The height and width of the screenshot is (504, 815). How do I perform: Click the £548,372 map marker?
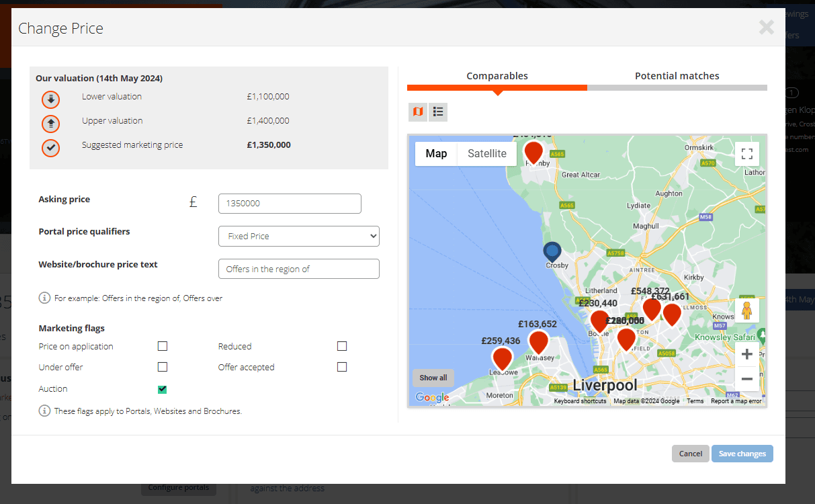[652, 309]
